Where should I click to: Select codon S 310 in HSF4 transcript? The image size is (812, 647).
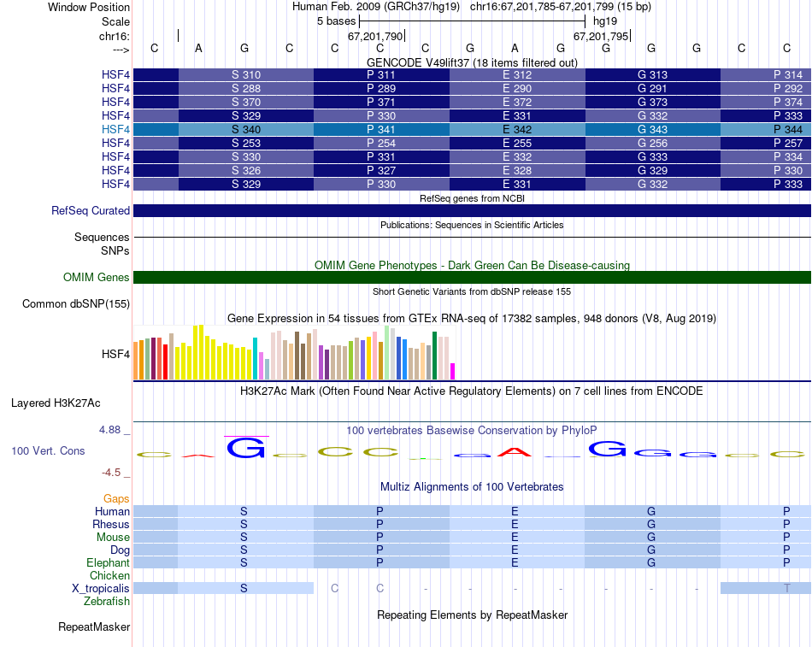tap(246, 74)
